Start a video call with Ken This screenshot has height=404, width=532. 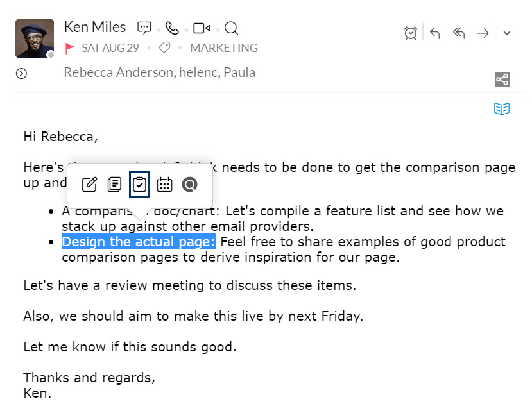[x=202, y=28]
